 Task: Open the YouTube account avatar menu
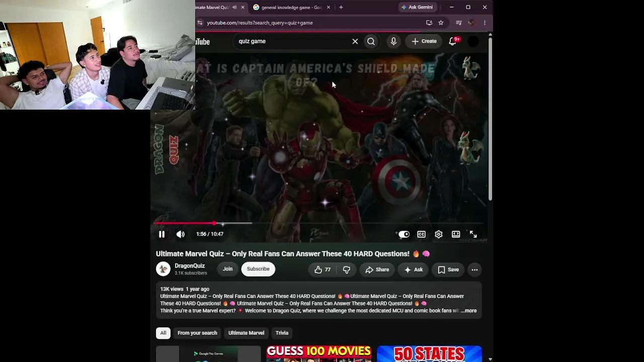point(473,41)
